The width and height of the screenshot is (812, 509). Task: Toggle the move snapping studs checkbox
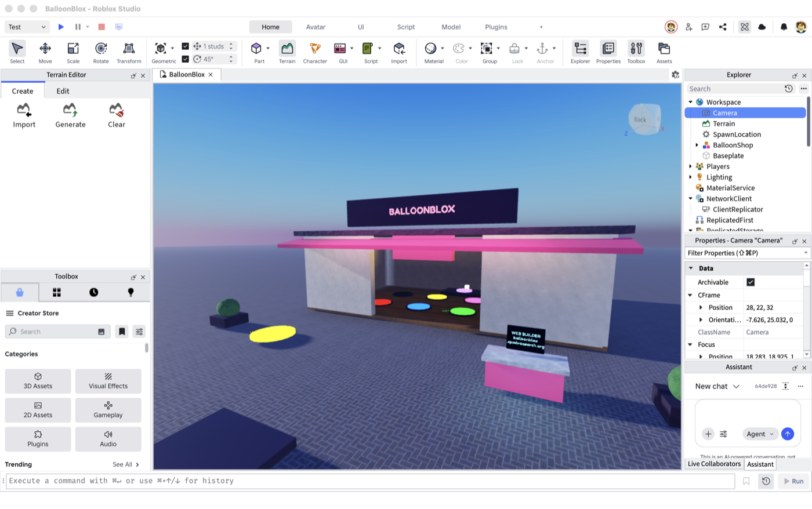(x=186, y=46)
